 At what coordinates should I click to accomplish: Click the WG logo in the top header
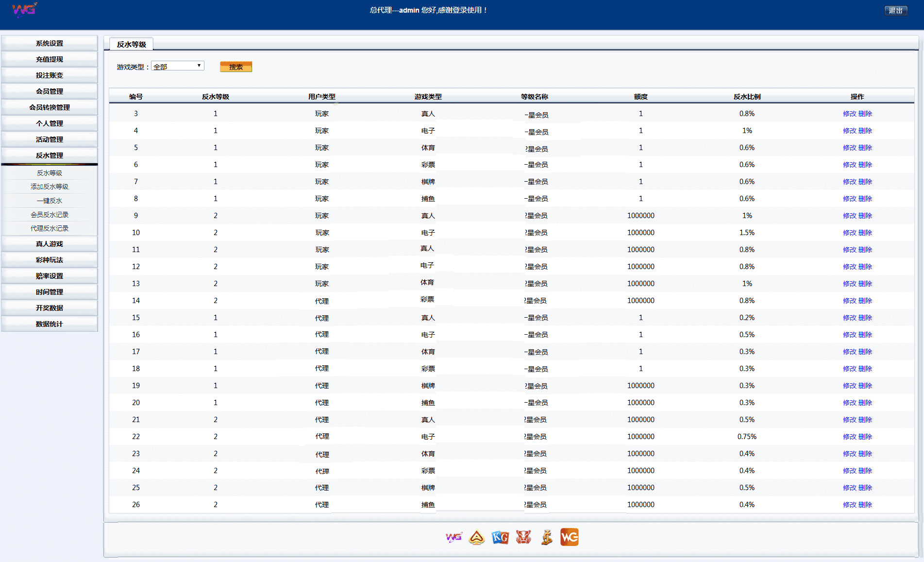click(24, 10)
